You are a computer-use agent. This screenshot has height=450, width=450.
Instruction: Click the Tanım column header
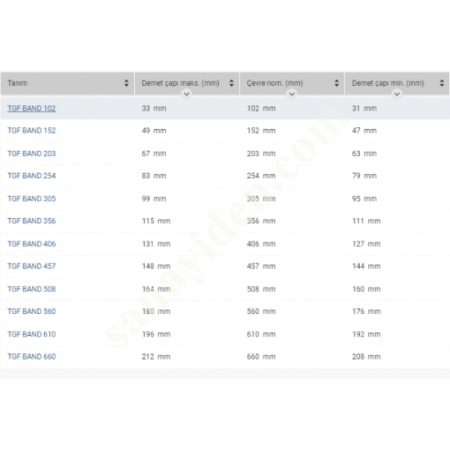67,83
